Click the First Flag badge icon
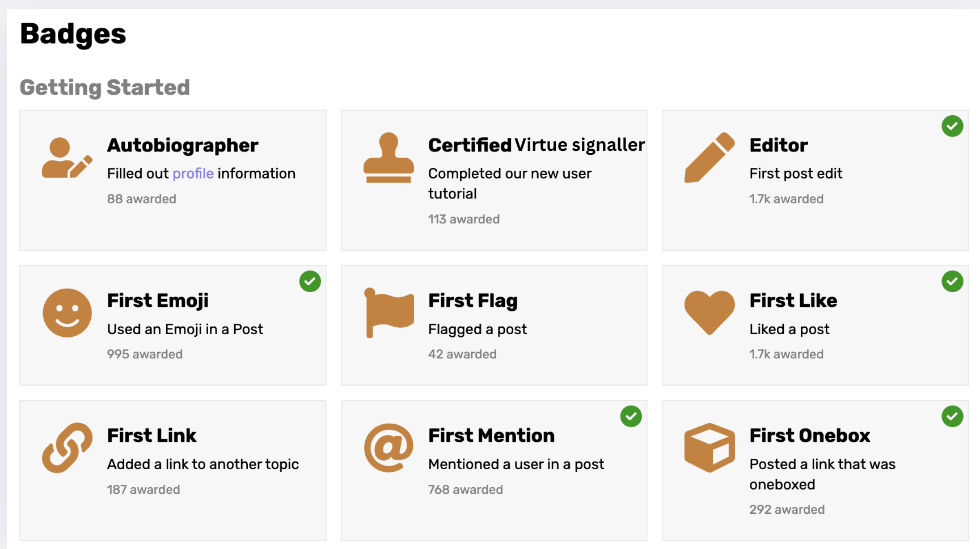Viewport: 980px width, 549px height. point(388,313)
